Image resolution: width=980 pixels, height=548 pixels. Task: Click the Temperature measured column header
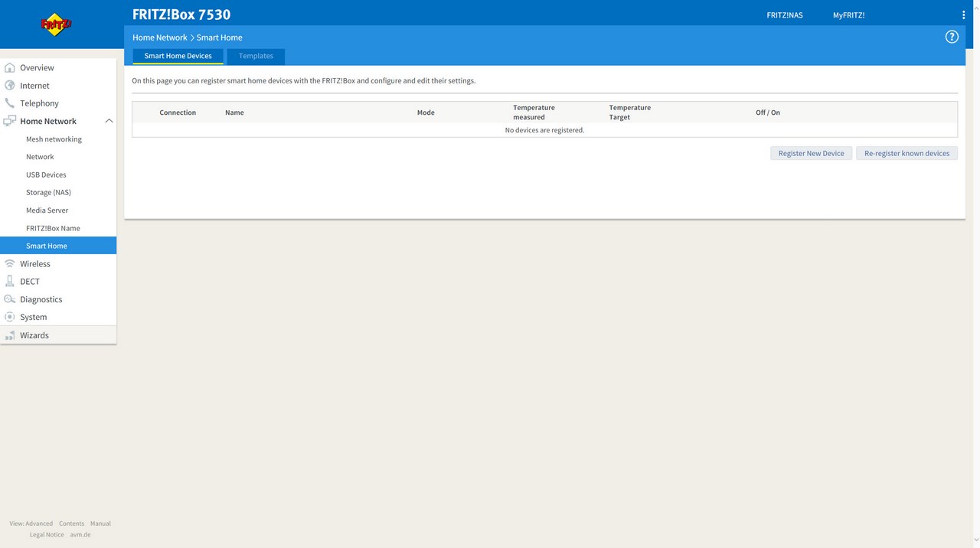pyautogui.click(x=534, y=113)
